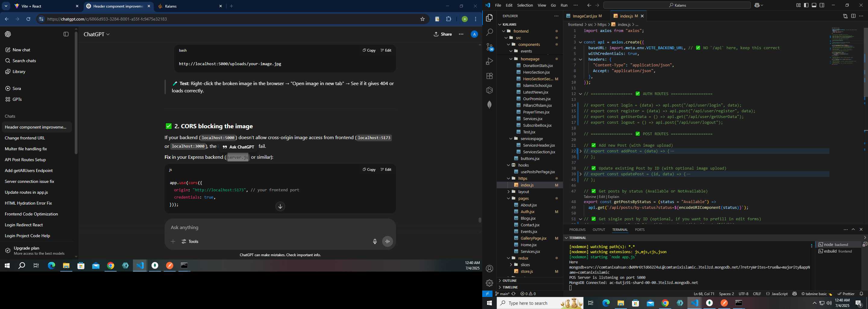Open the File menu in VS Code
868x309 pixels.
(498, 5)
